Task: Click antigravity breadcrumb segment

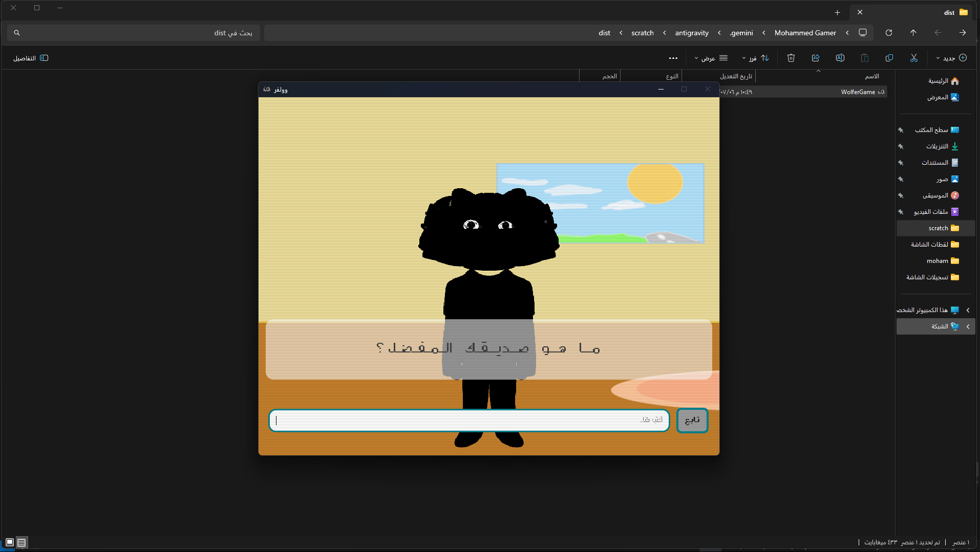Action: 692,33
